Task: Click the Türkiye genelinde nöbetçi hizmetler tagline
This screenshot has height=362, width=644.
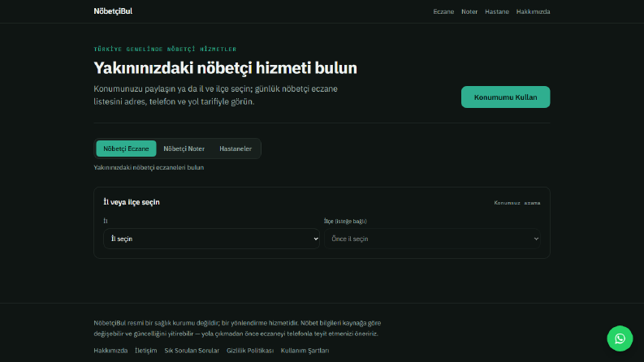Action: point(165,49)
